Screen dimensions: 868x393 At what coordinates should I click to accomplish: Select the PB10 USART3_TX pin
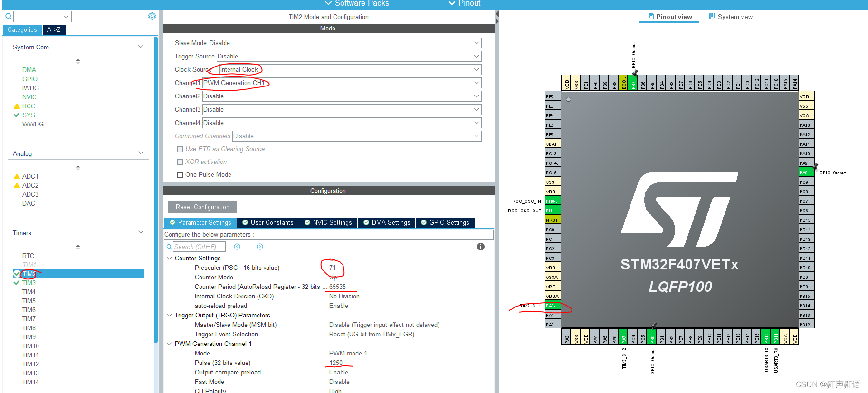(766, 336)
